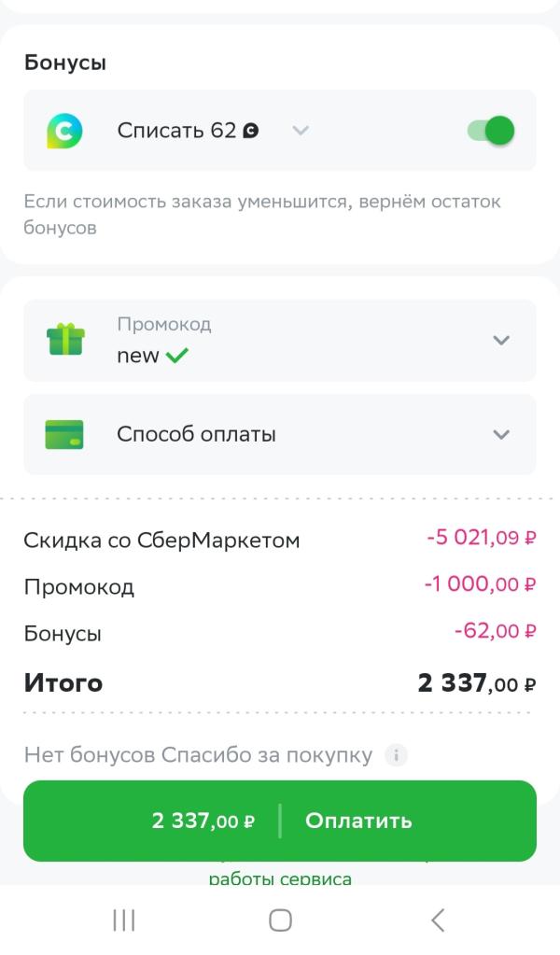
Task: Tap the green checkmark beside promo code new
Action: coord(176,355)
